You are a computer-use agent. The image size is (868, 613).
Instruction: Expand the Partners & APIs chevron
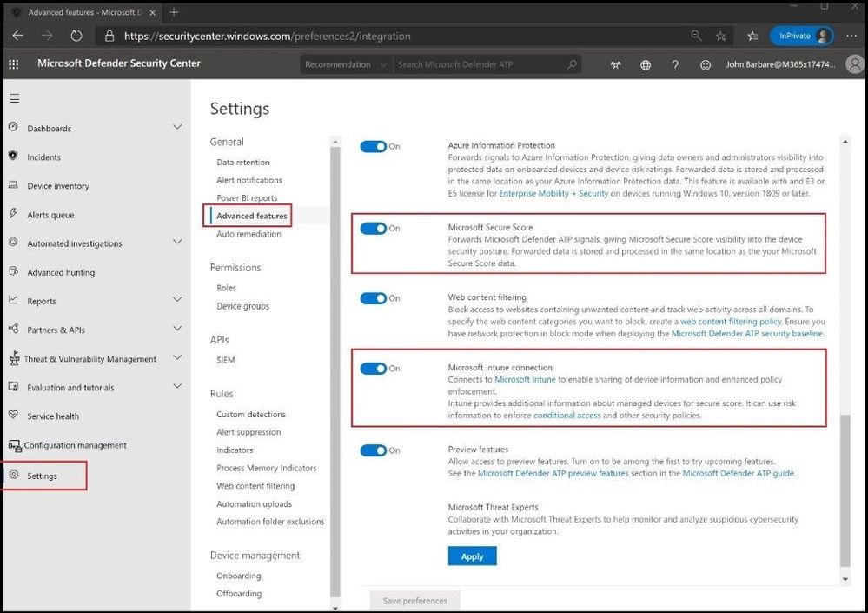[177, 329]
